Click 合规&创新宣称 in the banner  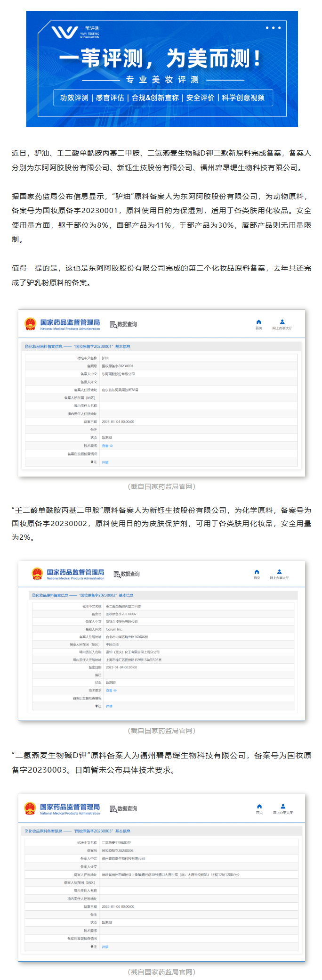pos(155,98)
